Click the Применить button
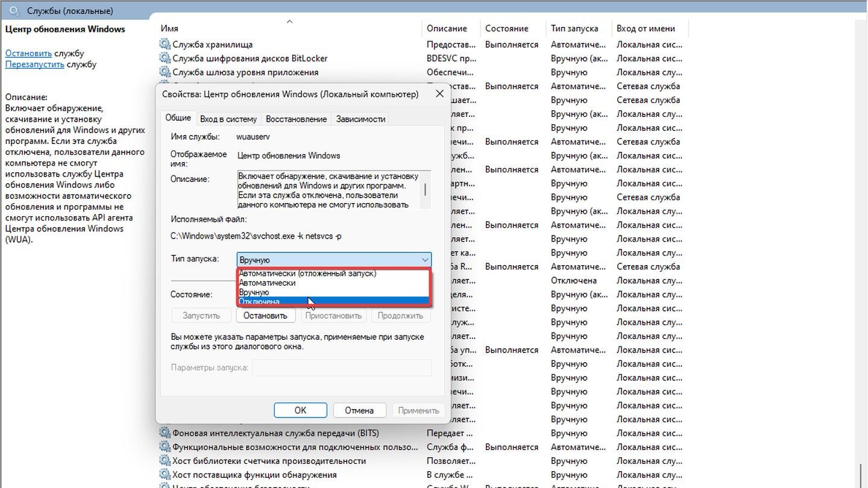 click(418, 410)
